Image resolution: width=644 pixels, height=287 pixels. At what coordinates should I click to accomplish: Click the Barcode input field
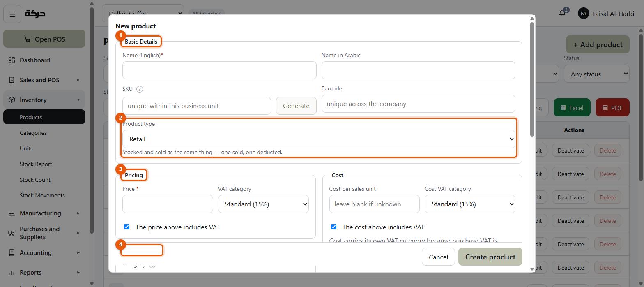coord(418,104)
